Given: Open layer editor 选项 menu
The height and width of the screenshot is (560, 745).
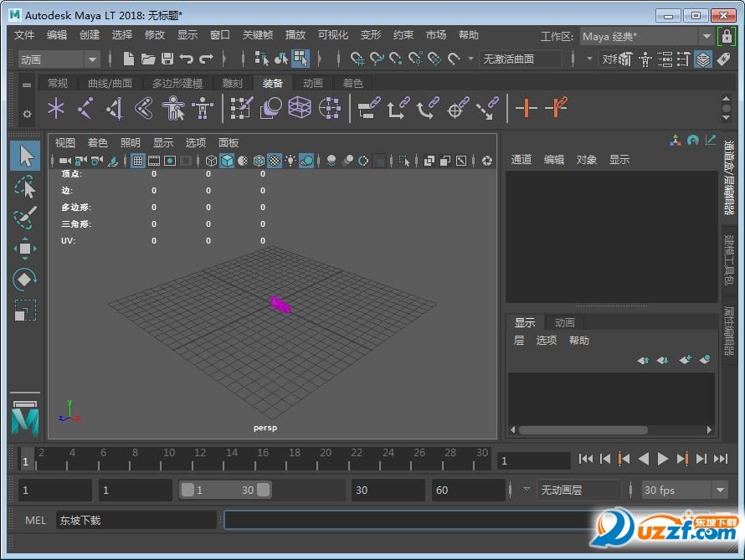Looking at the screenshot, I should click(x=546, y=341).
